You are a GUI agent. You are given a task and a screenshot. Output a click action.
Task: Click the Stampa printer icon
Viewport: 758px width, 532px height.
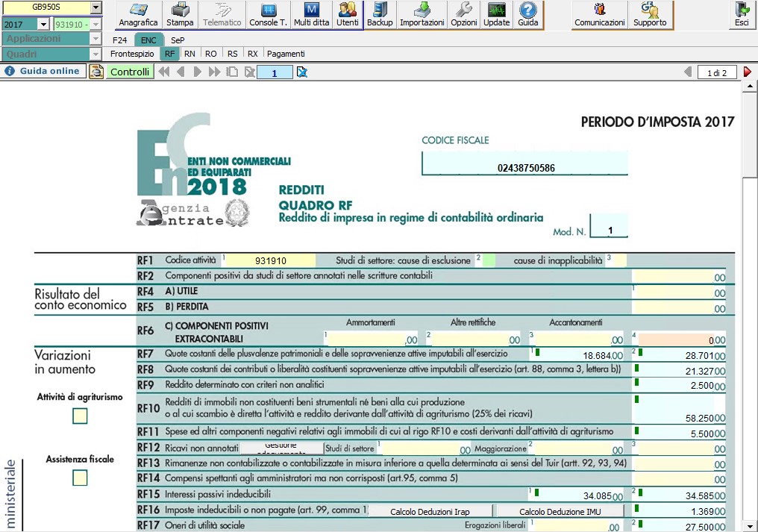pos(180,15)
